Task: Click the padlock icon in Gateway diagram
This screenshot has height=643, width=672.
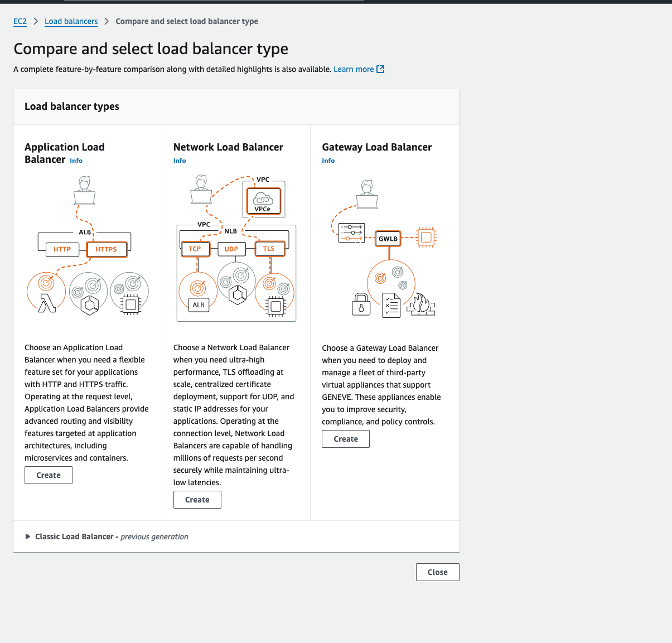Action: (x=361, y=304)
